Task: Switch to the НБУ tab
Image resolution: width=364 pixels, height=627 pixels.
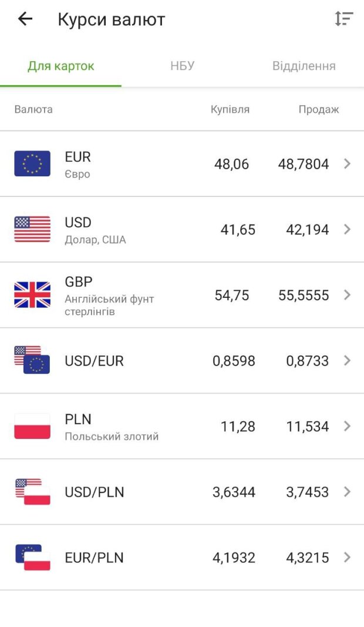Action: 182,66
